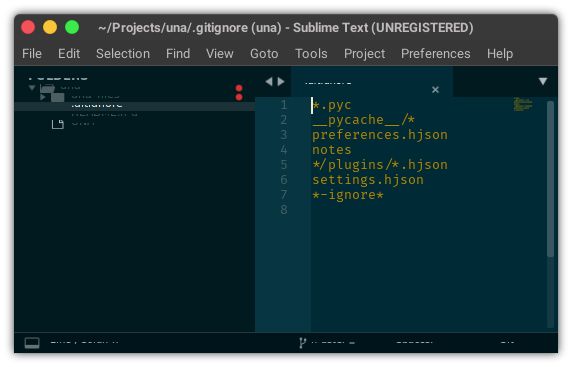Close the open .gitignore tab

(435, 90)
